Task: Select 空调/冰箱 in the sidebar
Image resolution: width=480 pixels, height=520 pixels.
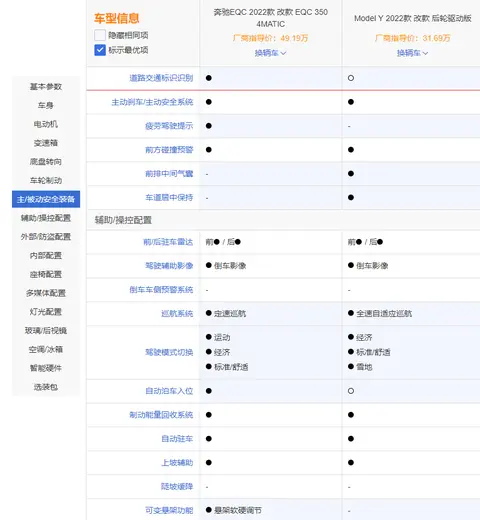Action: [46, 349]
